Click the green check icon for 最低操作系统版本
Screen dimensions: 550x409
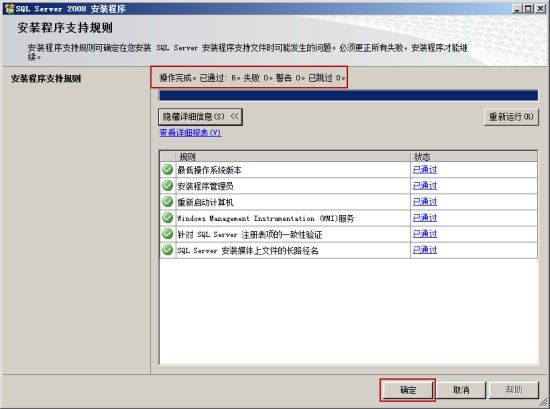(168, 169)
